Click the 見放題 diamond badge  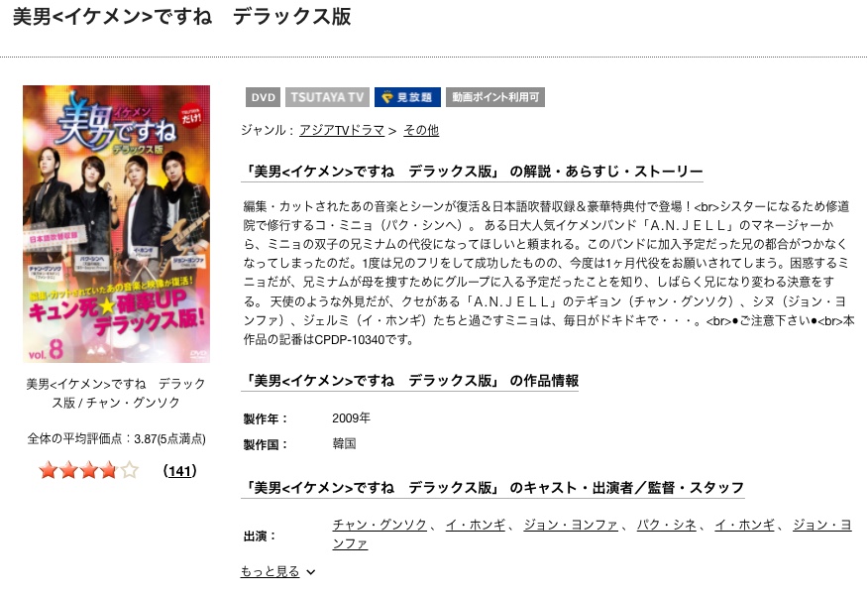click(x=407, y=97)
